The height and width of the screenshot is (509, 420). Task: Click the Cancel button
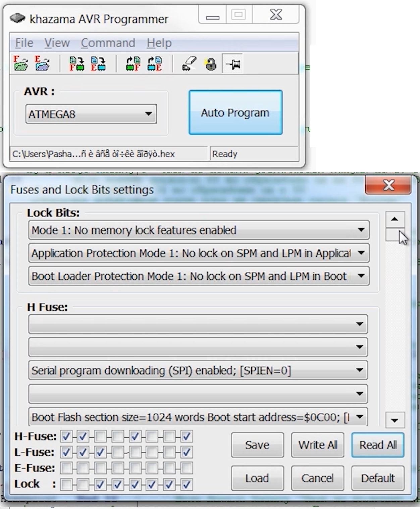pyautogui.click(x=318, y=478)
